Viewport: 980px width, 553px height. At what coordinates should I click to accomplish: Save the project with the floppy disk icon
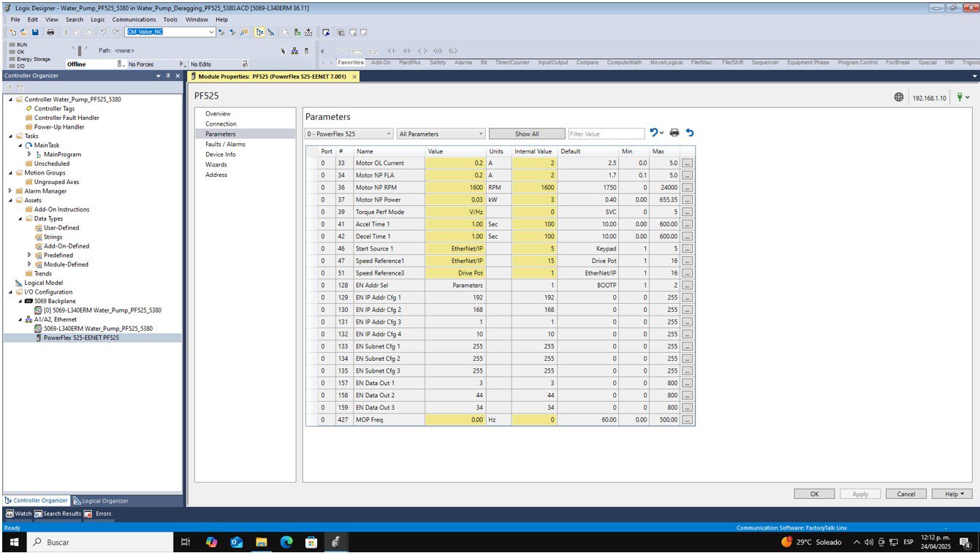(x=35, y=32)
